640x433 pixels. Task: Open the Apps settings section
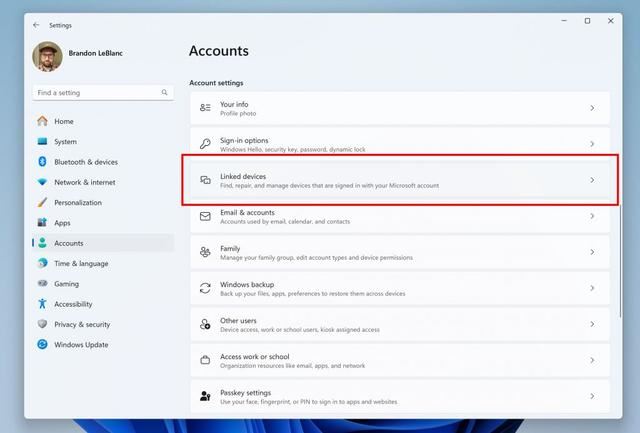62,223
